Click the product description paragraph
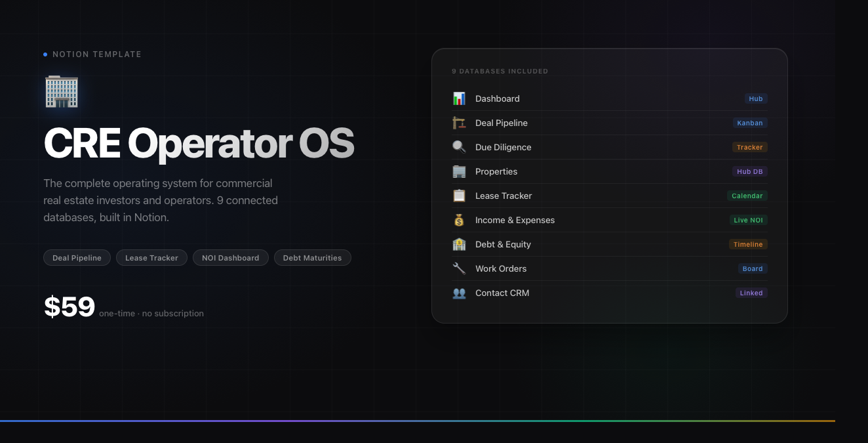This screenshot has height=443, width=868. tap(161, 200)
